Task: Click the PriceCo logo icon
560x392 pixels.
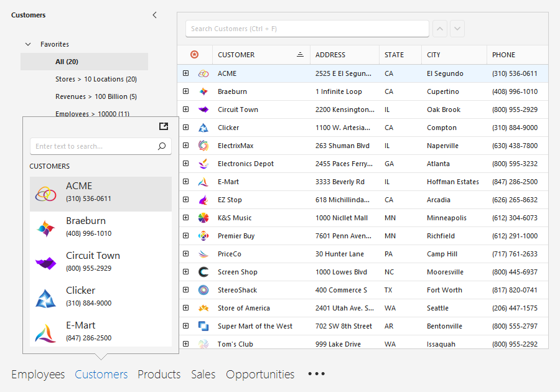Action: pos(203,254)
